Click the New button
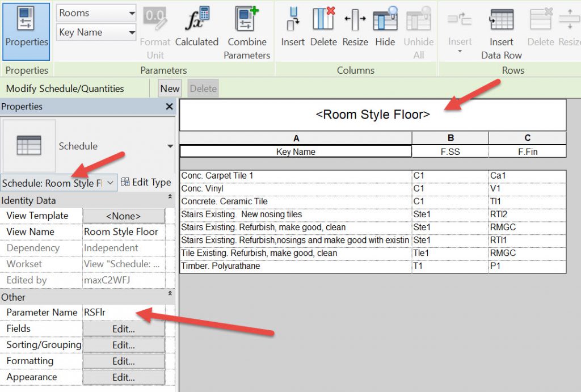 pos(170,88)
